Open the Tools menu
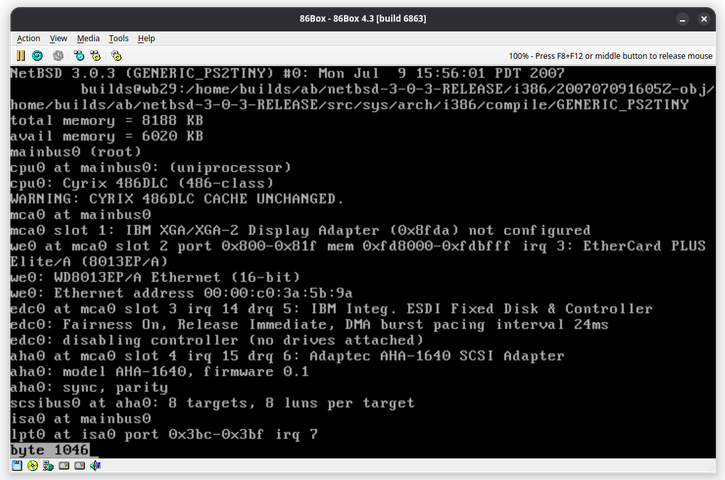 point(118,38)
